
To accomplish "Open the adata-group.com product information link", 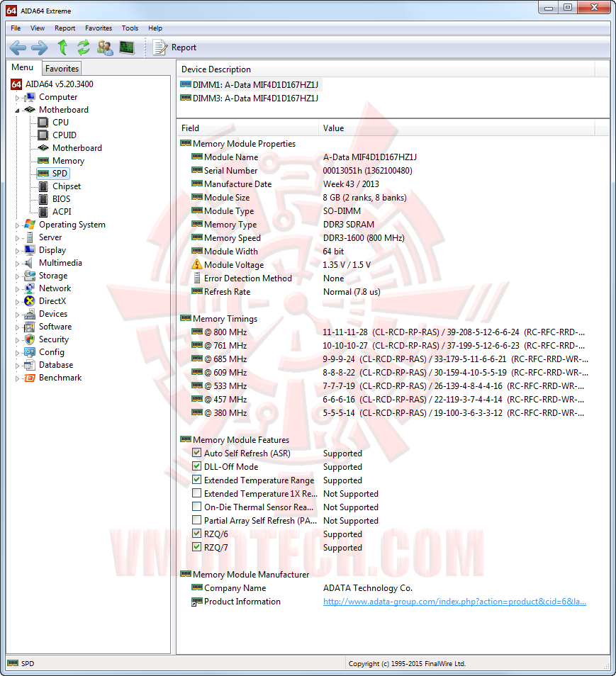I will [454, 602].
